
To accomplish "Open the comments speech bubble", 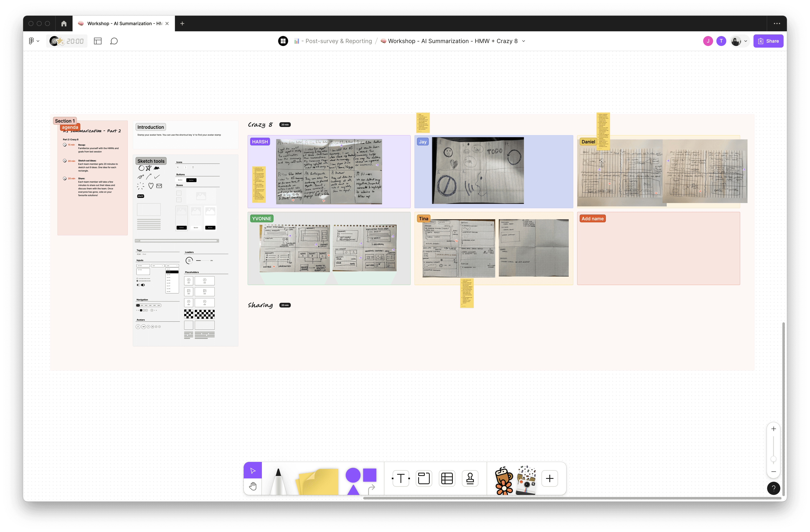I will [114, 41].
